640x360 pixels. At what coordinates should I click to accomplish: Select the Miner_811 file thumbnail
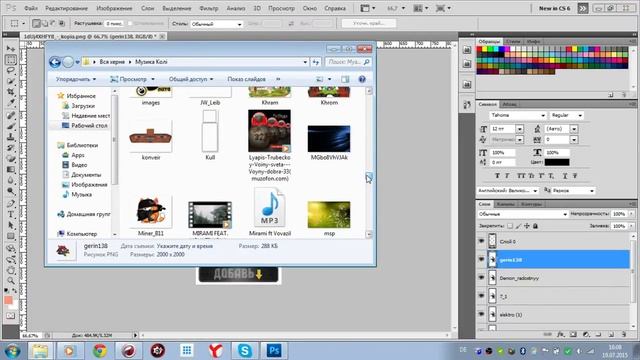point(151,211)
